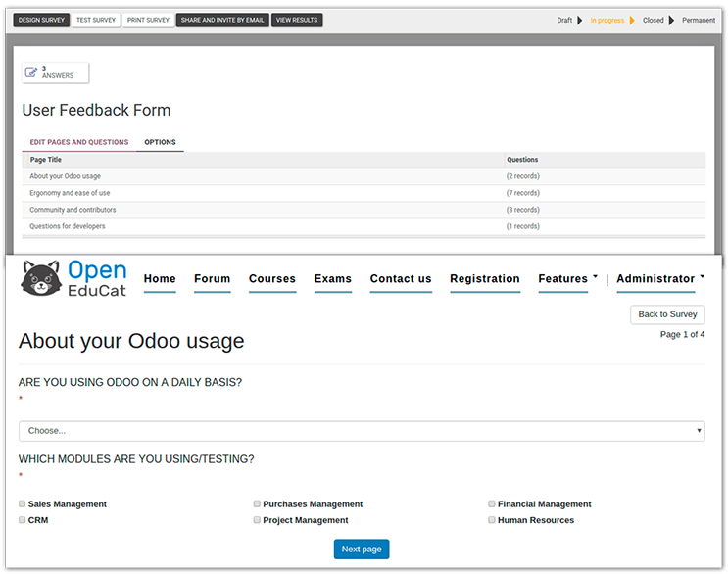Click the (1 records) cell
728x574 pixels.
pyautogui.click(x=523, y=226)
